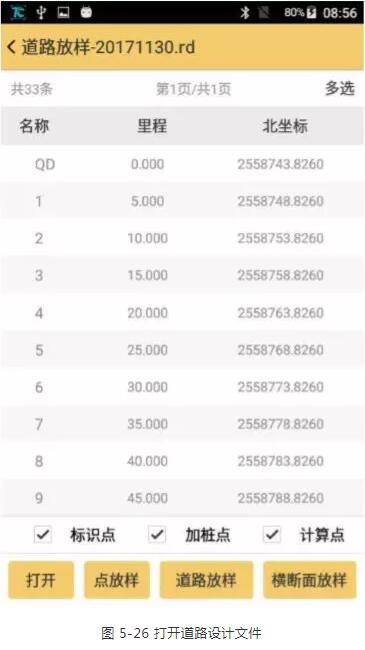The width and height of the screenshot is (365, 650).
Task: Tap the USB icon in status bar
Action: (x=41, y=12)
